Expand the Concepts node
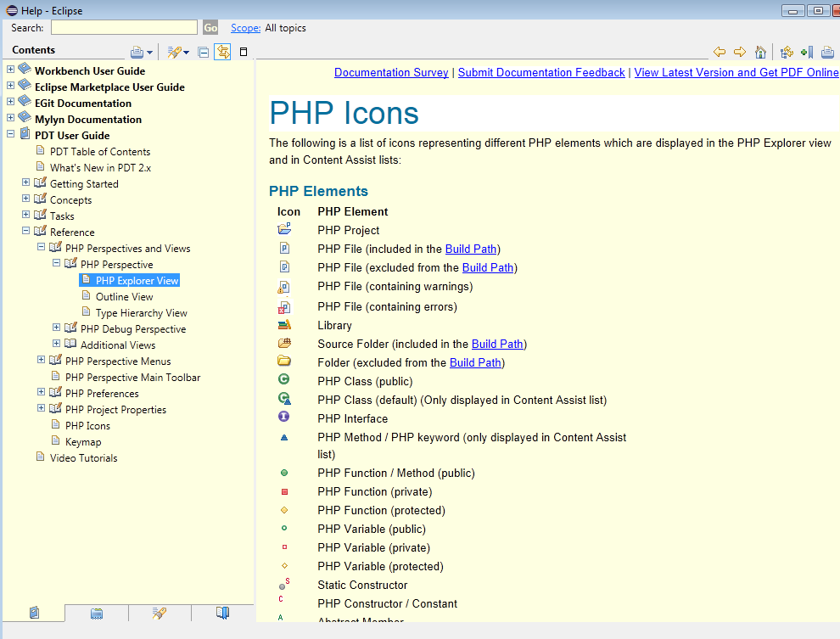840x639 pixels. [x=25, y=199]
